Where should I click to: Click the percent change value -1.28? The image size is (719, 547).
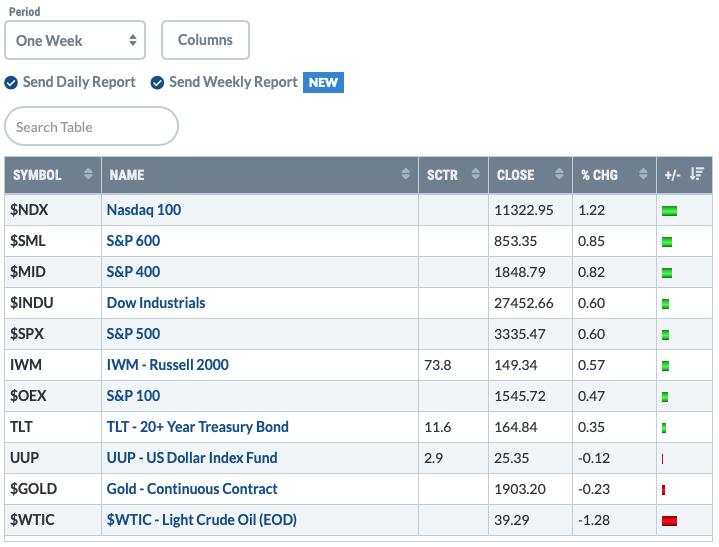coord(594,520)
